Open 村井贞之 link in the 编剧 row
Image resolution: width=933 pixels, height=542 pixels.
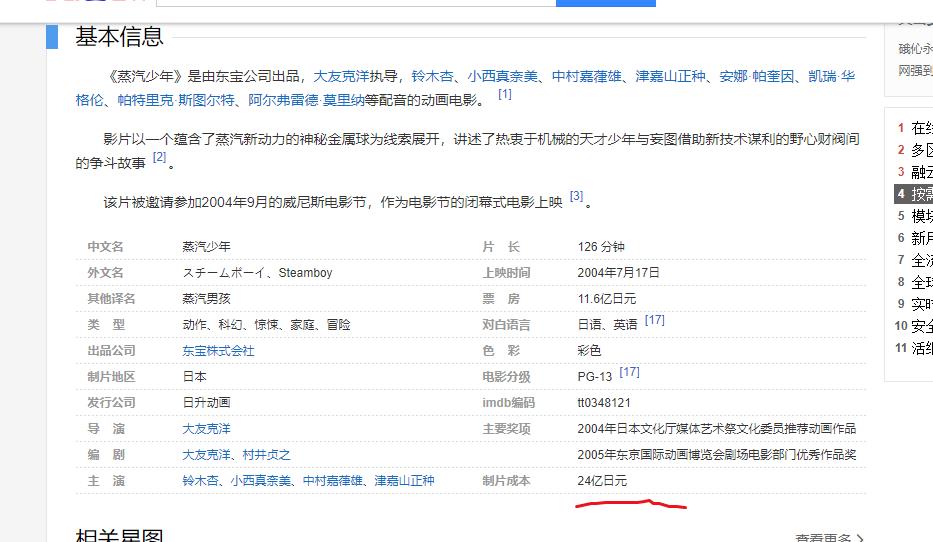click(267, 455)
